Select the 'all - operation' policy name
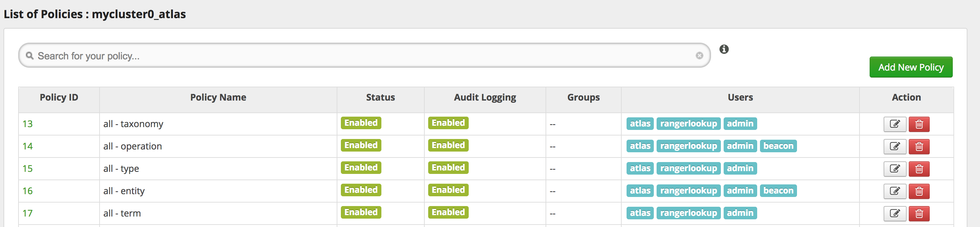Screen dimensions: 980x227 132,146
